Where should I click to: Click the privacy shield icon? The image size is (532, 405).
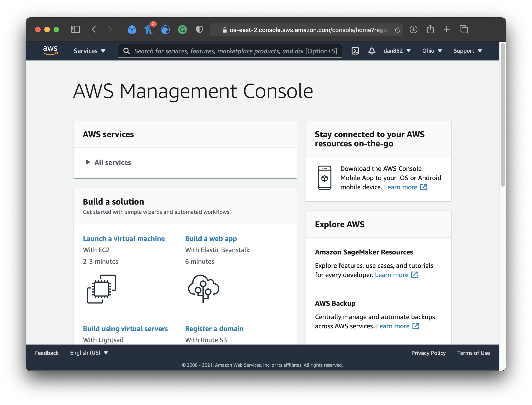tap(199, 30)
